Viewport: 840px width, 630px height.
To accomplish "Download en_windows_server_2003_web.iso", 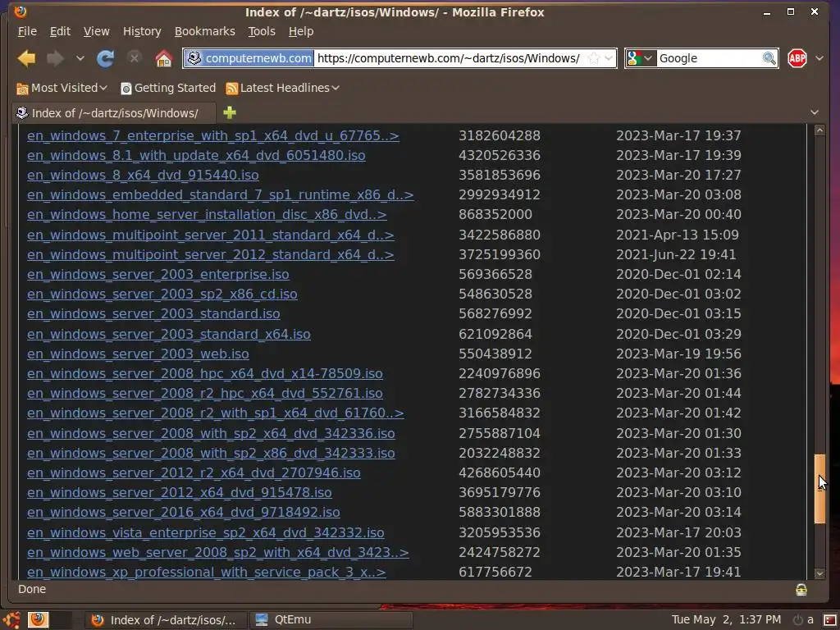I will click(x=138, y=354).
